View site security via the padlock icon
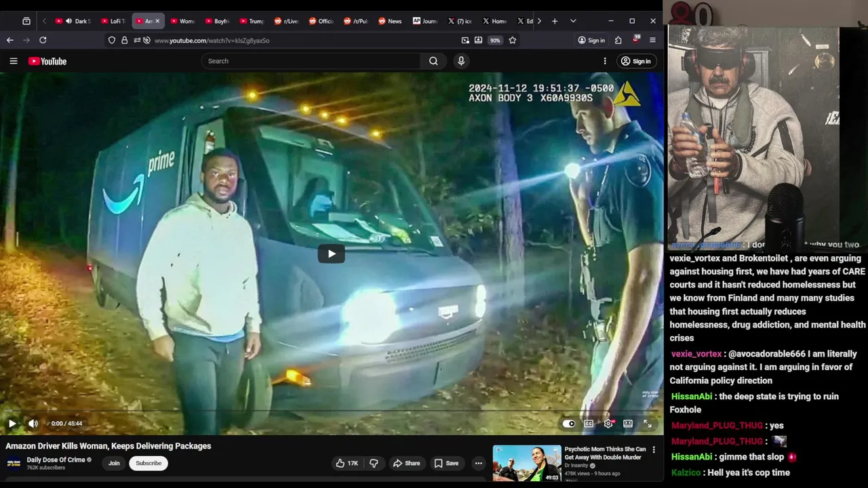The width and height of the screenshot is (868, 488). pyautogui.click(x=124, y=40)
